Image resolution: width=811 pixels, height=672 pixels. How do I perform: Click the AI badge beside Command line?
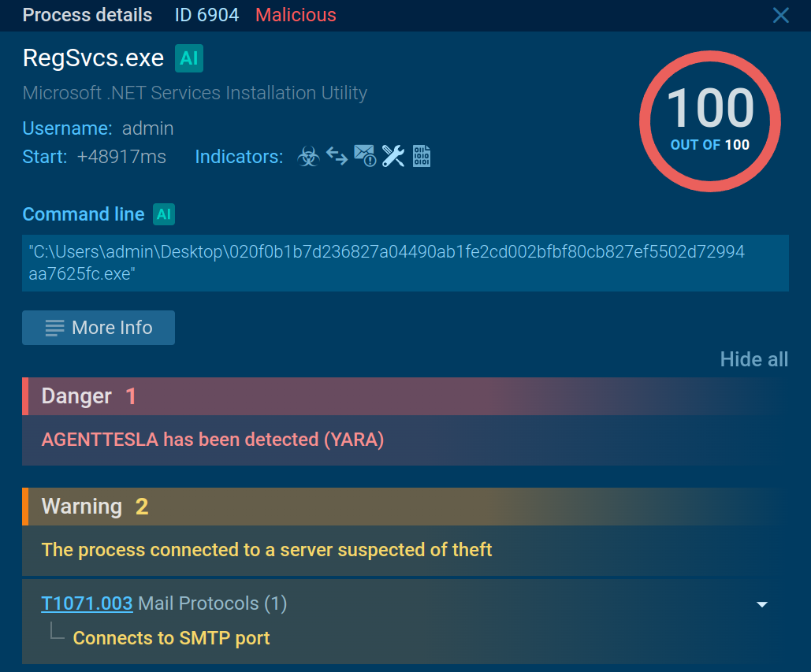click(164, 214)
